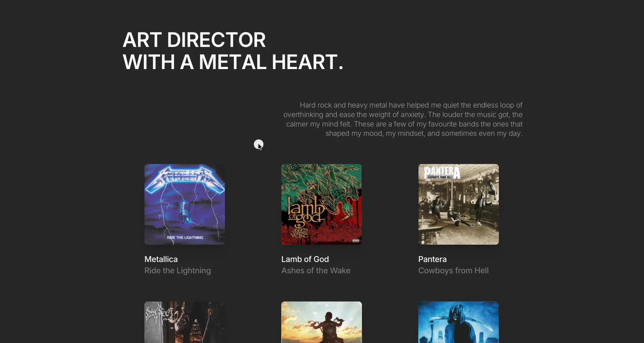Image resolution: width=644 pixels, height=343 pixels.
Task: Open the Pantera Cowboys from Hell cover
Action: (x=458, y=204)
